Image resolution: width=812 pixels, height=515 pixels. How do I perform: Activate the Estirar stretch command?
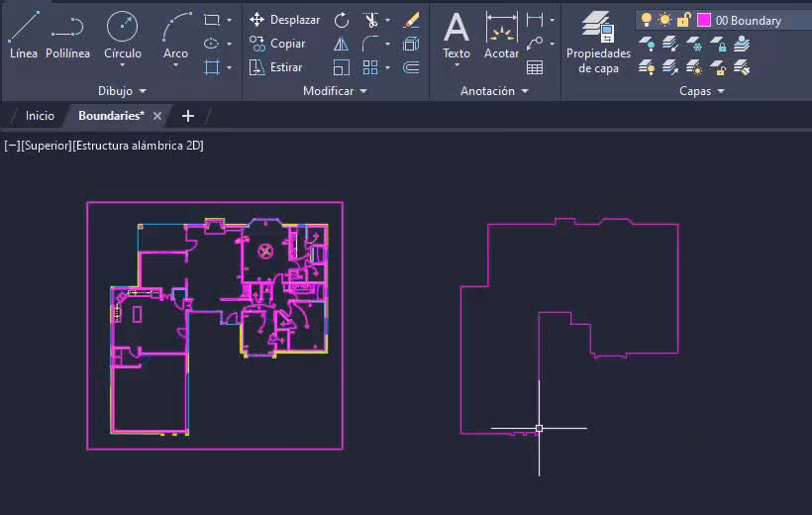coord(275,67)
